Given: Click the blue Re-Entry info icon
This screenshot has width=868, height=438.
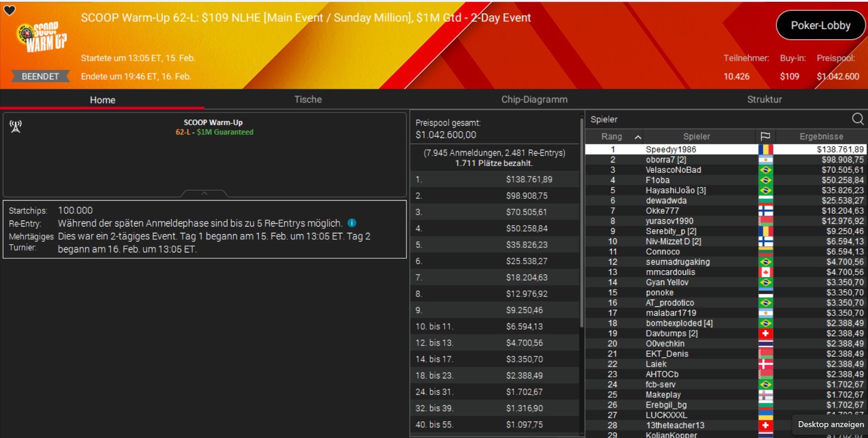Looking at the screenshot, I should (352, 223).
